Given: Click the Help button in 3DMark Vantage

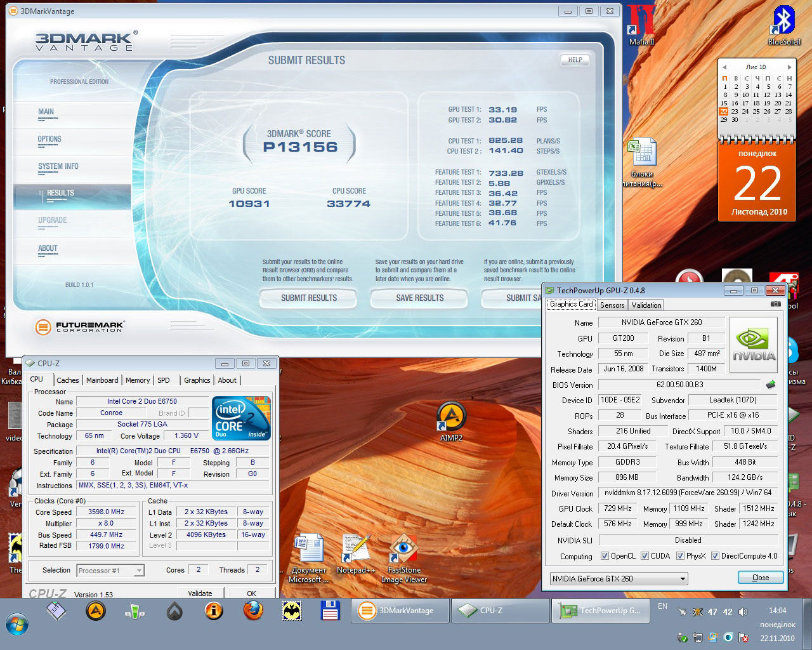Looking at the screenshot, I should [x=575, y=60].
